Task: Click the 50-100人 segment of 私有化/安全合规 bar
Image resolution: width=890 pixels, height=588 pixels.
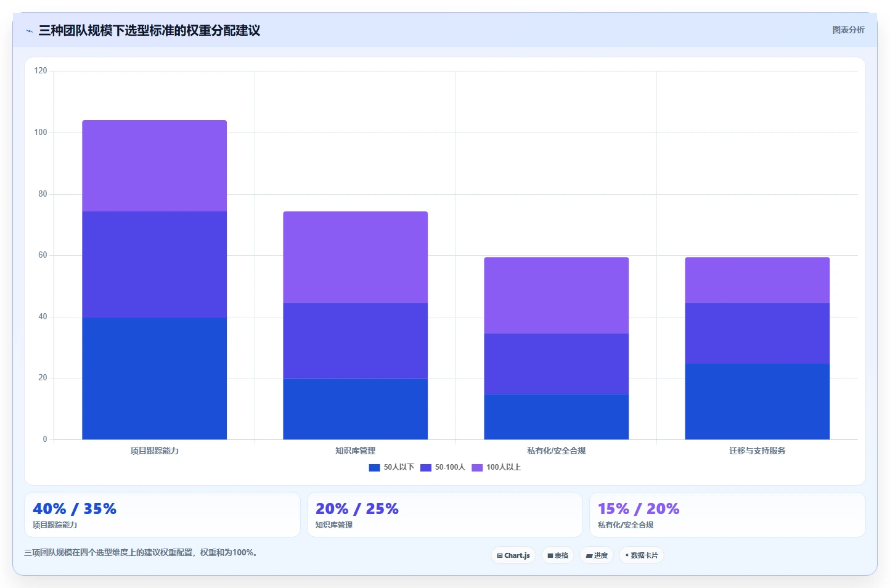Action: pyautogui.click(x=557, y=364)
